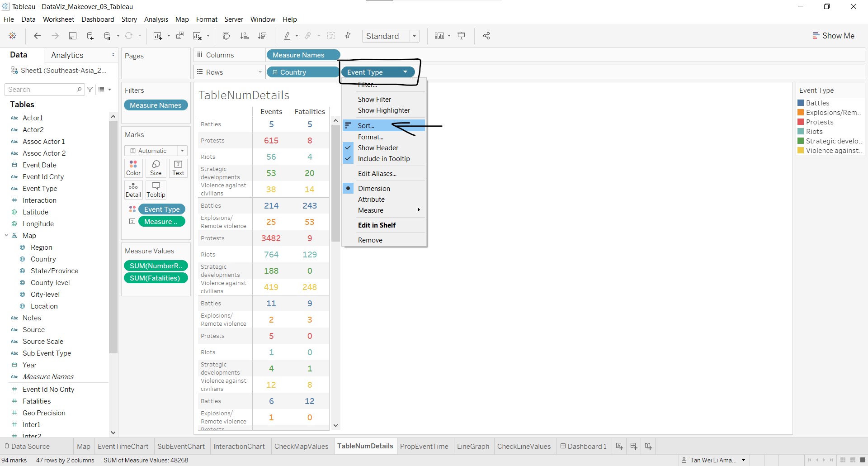Click the Sort Ascending toolbar icon
868x466 pixels.
245,36
